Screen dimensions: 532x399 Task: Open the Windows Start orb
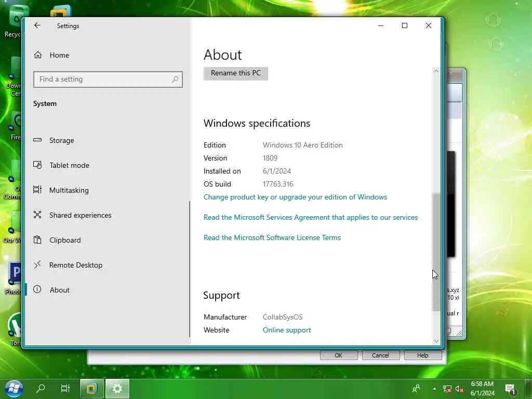point(14,389)
